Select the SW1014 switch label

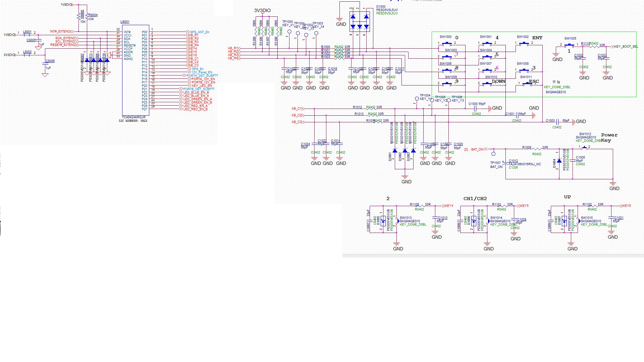(496, 218)
